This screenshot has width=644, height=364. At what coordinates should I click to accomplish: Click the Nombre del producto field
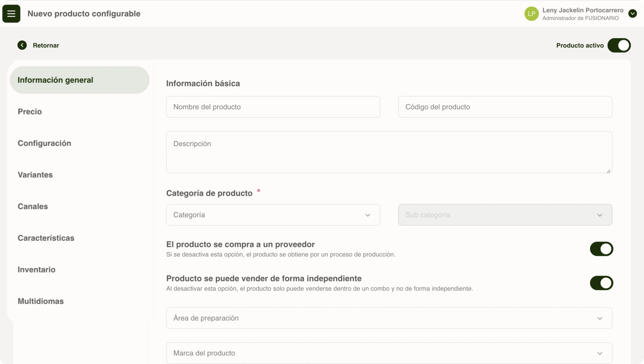273,107
